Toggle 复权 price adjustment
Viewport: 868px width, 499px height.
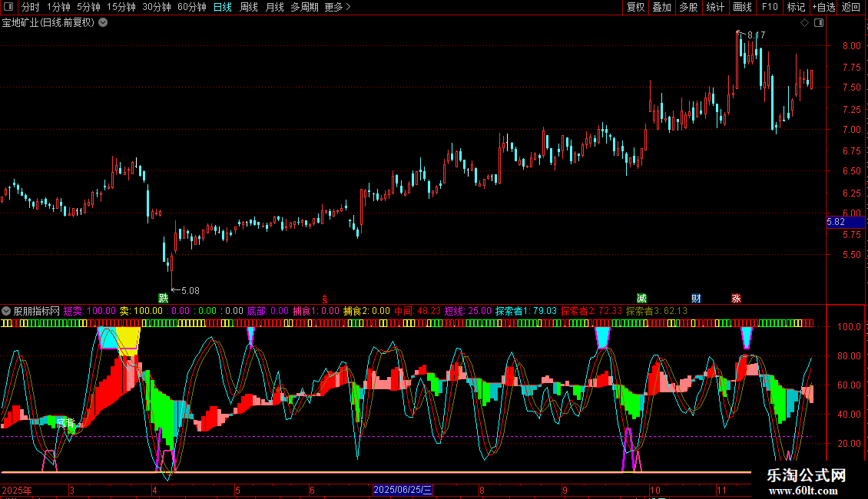coord(635,8)
